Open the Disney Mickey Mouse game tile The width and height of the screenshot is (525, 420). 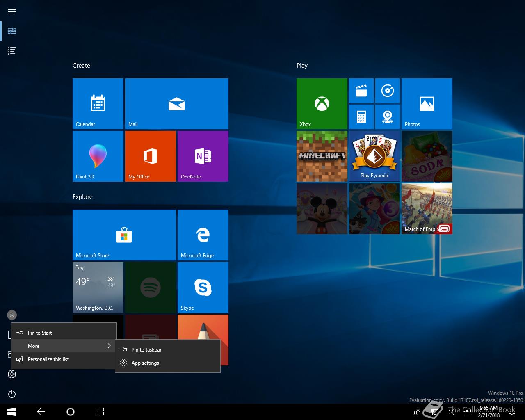322,209
